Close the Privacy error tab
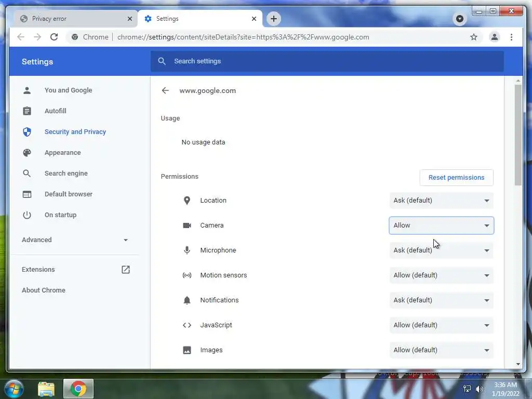Image resolution: width=532 pixels, height=399 pixels. tap(129, 19)
